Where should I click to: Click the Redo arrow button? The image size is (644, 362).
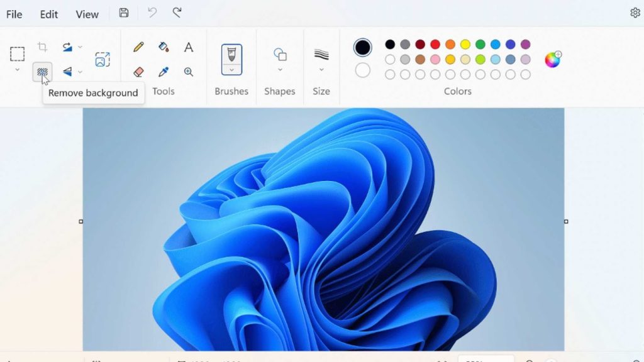click(177, 13)
